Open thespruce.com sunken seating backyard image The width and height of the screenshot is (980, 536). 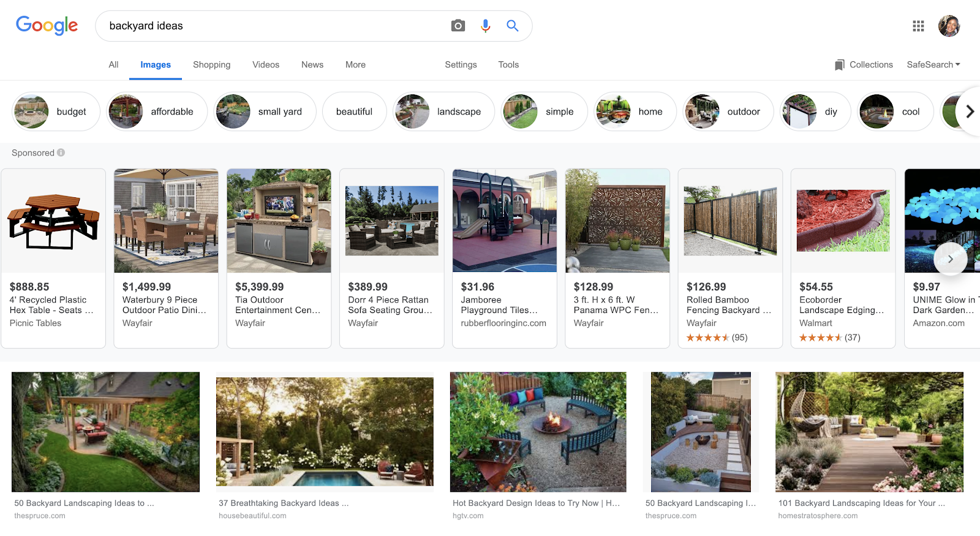point(701,432)
